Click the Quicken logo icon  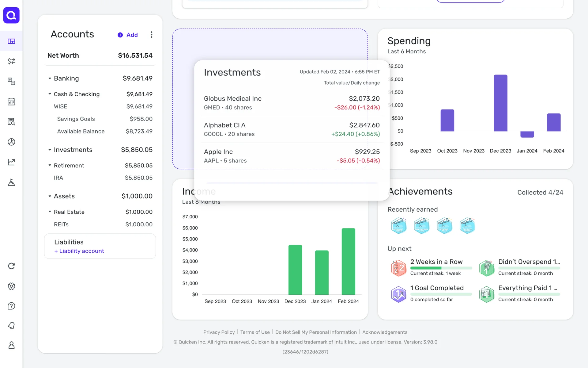(11, 15)
